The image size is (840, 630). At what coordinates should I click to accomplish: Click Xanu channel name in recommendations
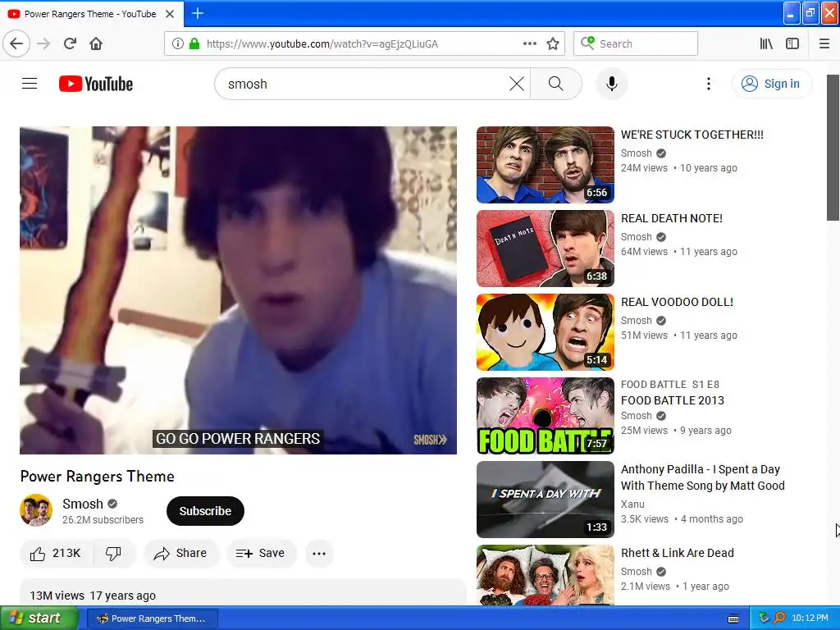(632, 504)
